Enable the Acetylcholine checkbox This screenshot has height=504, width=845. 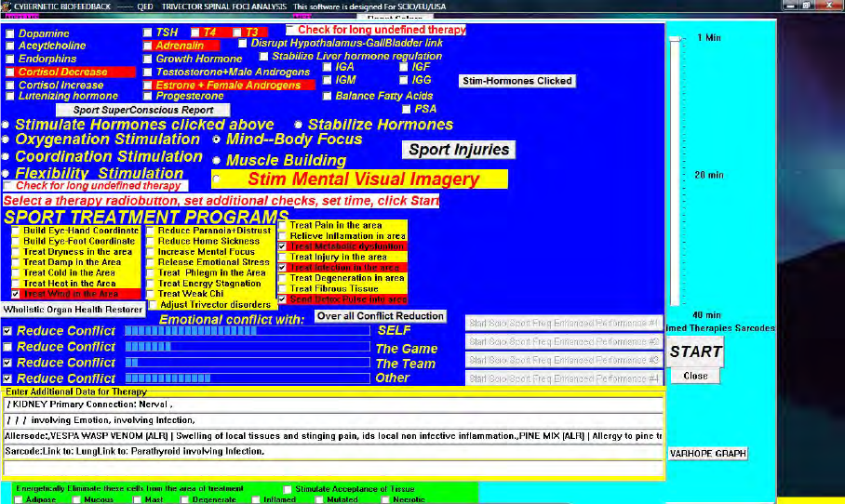pyautogui.click(x=9, y=46)
